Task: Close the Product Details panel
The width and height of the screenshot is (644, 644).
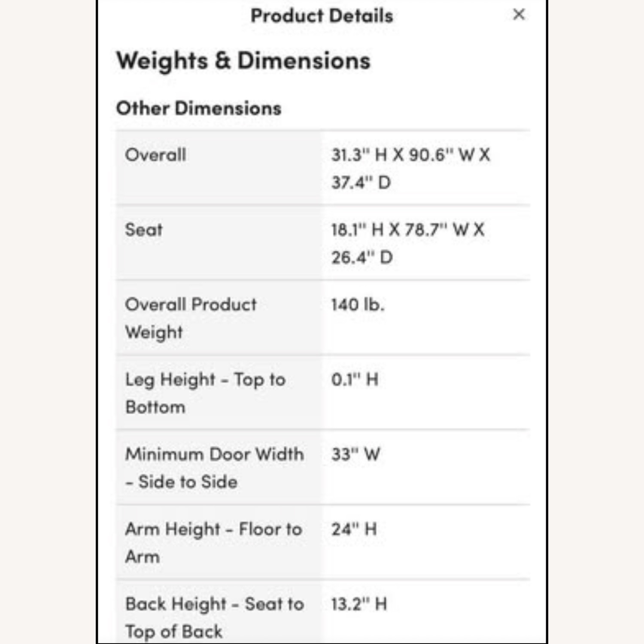Action: [x=519, y=15]
